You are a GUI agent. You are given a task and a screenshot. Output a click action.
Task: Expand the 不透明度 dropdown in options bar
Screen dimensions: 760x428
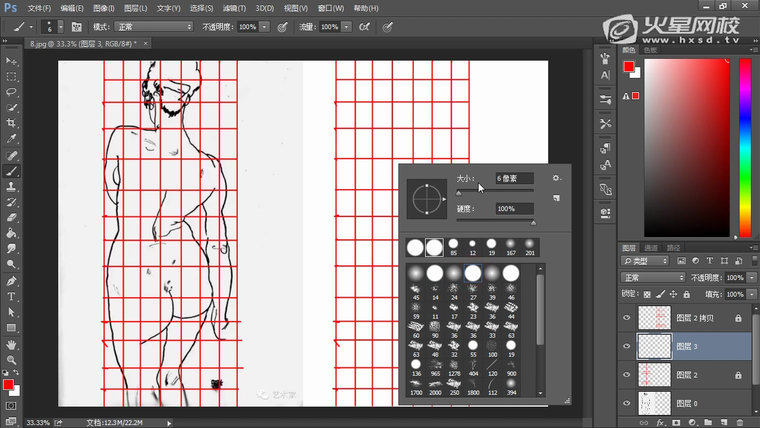[x=265, y=26]
